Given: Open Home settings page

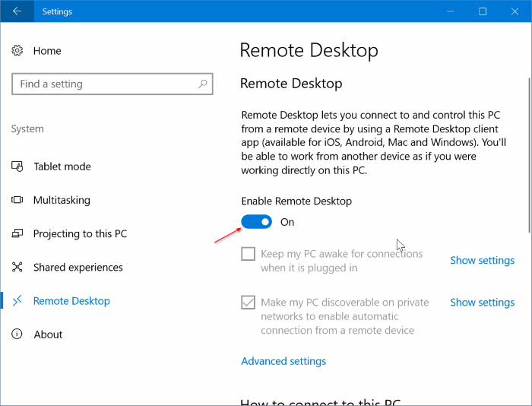Looking at the screenshot, I should 47,51.
